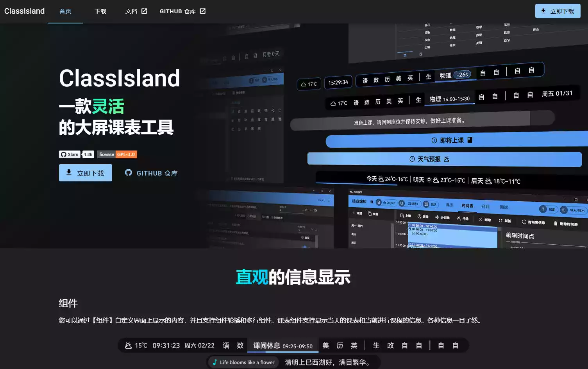Image resolution: width=588 pixels, height=369 pixels.
Task: Click the GitHub Stars badge
Action: 70,154
